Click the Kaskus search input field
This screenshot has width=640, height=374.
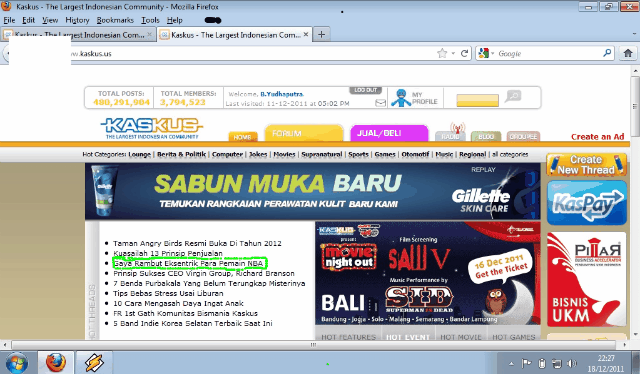click(478, 100)
